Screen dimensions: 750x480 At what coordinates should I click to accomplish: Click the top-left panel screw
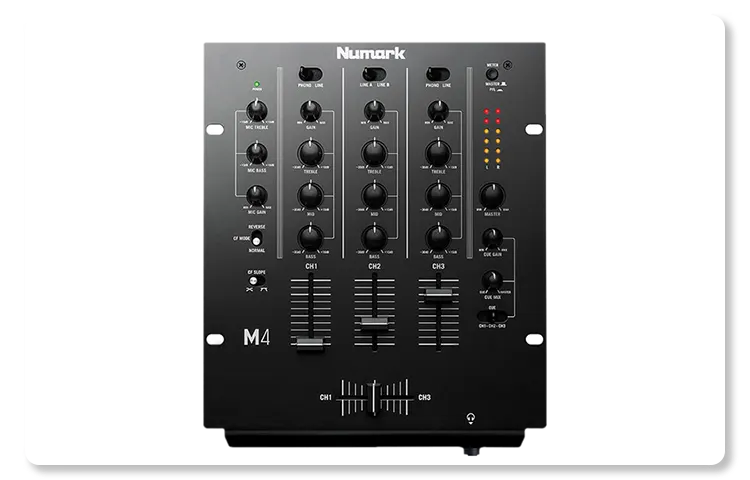coord(242,65)
